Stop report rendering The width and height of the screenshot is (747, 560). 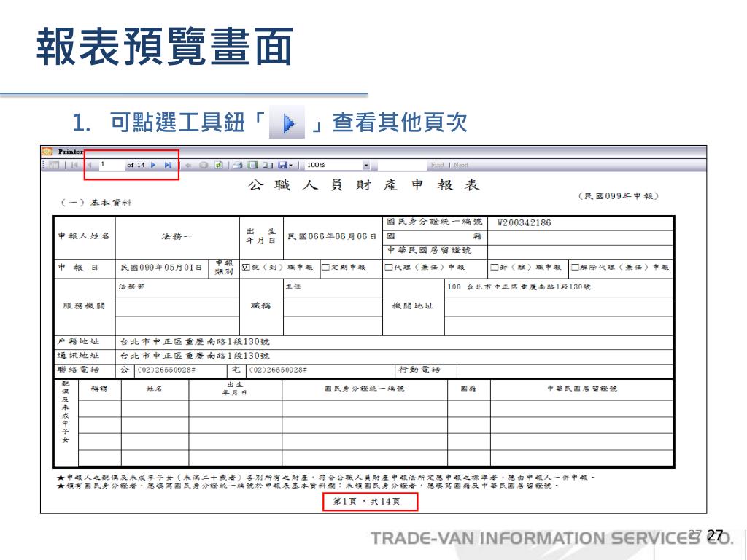204,165
